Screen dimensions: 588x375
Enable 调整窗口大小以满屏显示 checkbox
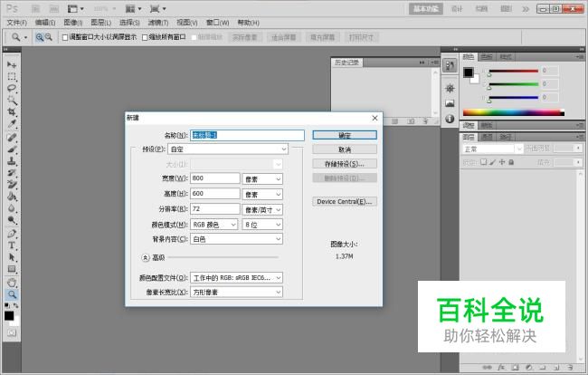65,37
